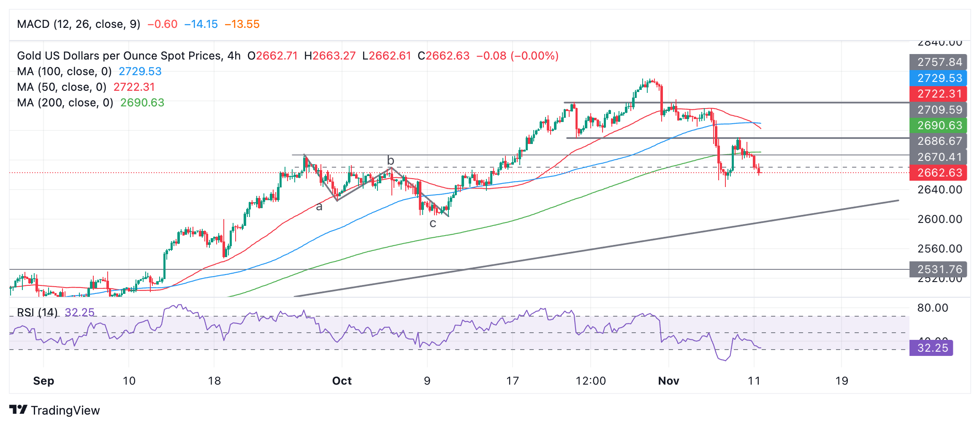Click the MACD (12, 26, close, 9) indicator label
The image size is (980, 426).
point(79,24)
